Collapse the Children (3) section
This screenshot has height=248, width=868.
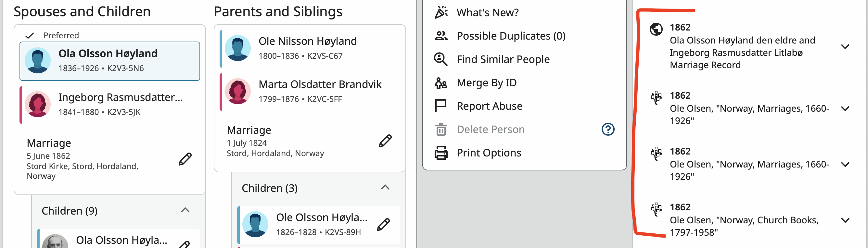385,187
